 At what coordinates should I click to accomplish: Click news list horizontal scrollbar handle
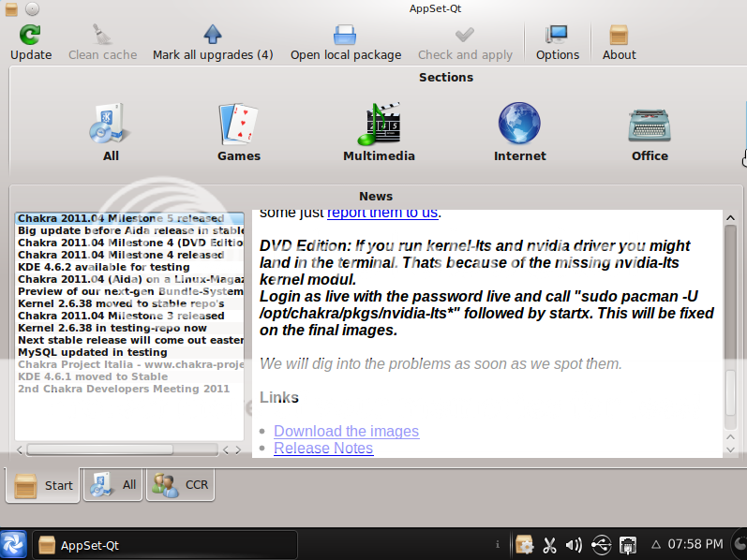point(100,449)
